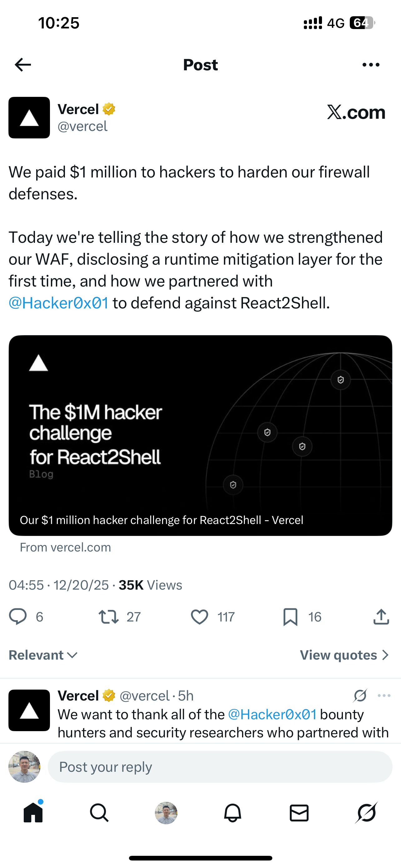Share the post via upload icon

[x=381, y=617]
